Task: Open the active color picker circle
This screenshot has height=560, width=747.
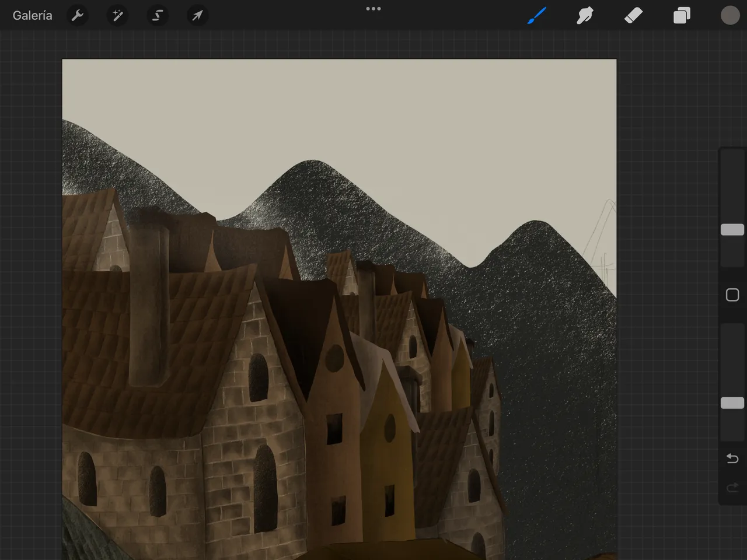Action: (x=730, y=15)
